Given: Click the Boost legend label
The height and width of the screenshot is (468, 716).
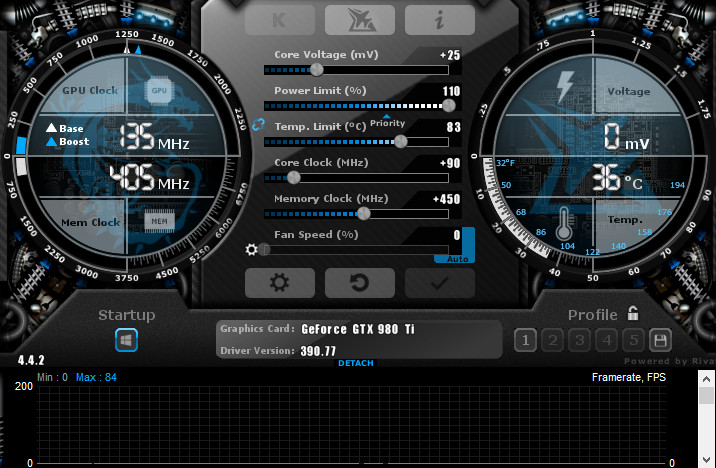Looking at the screenshot, I should (x=74, y=142).
